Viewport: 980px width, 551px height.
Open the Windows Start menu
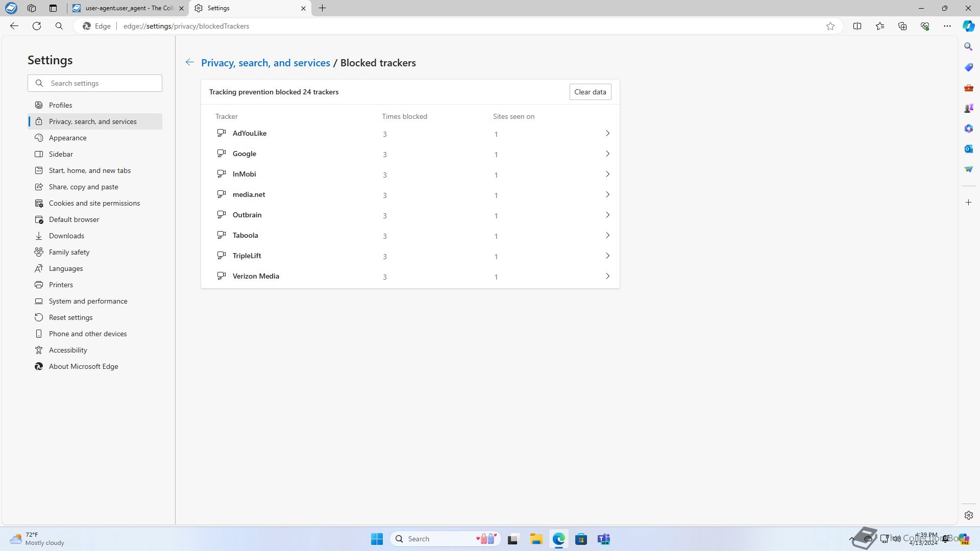pos(377,539)
